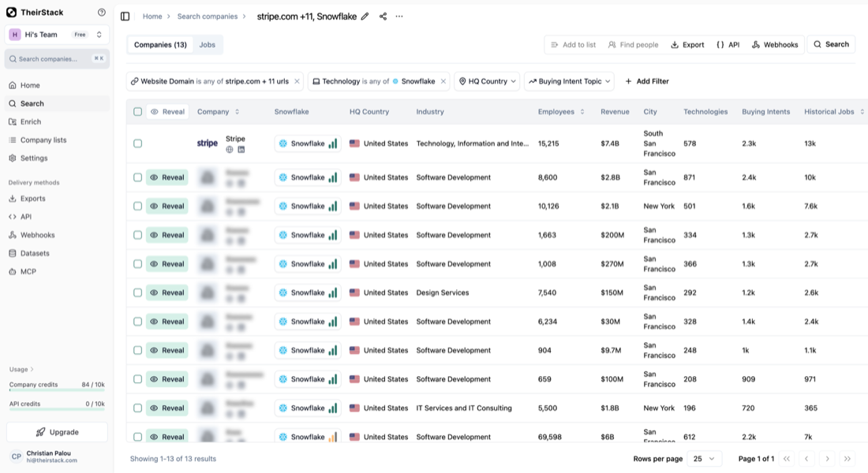Screen dimensions: 868x473
Task: Go to next page arrow
Action: (827, 459)
